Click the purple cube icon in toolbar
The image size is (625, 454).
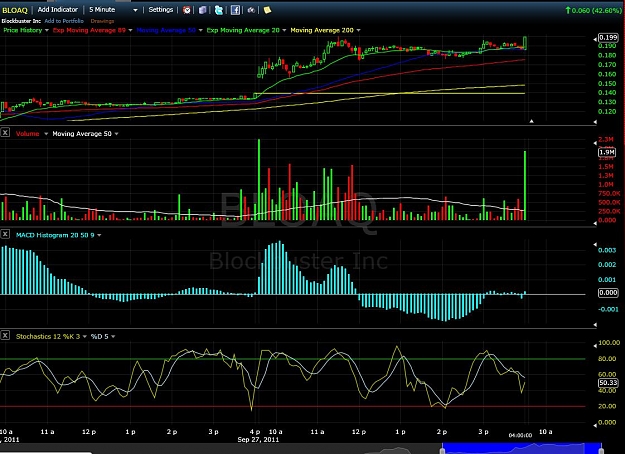203,10
